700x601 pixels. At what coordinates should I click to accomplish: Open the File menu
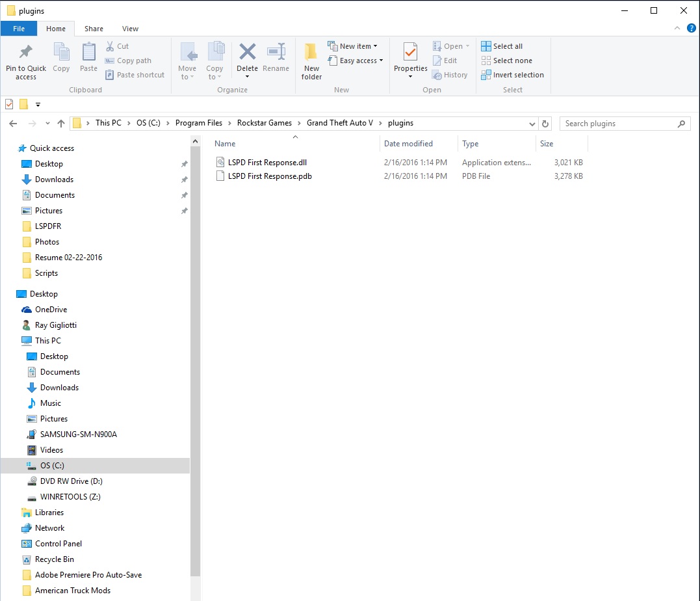[19, 29]
